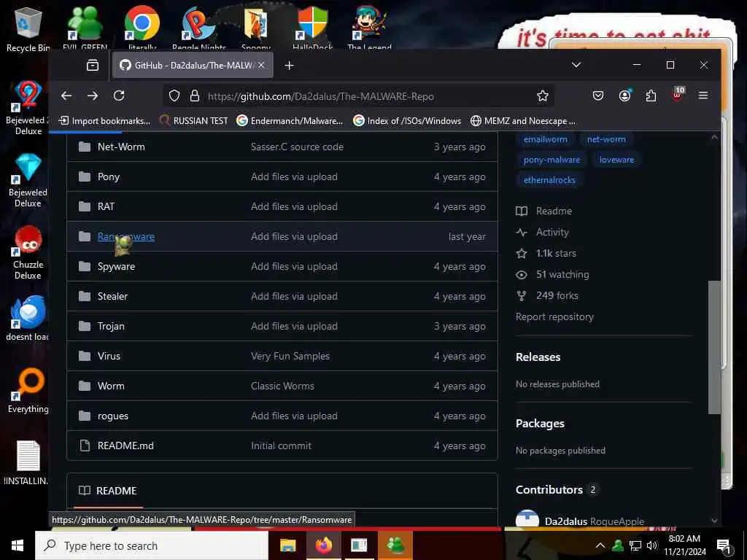The height and width of the screenshot is (560, 747).
Task: View the 1.1k stars link
Action: pos(546,253)
